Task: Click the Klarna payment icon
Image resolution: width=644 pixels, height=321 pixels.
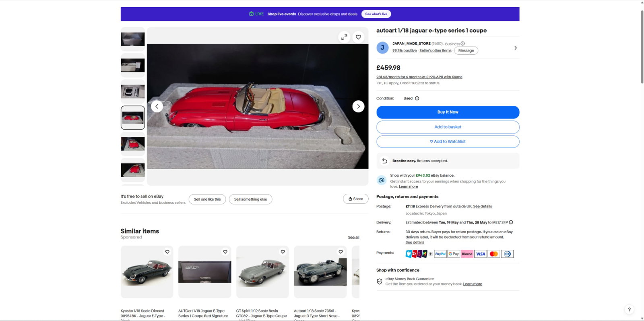Action: (x=467, y=254)
